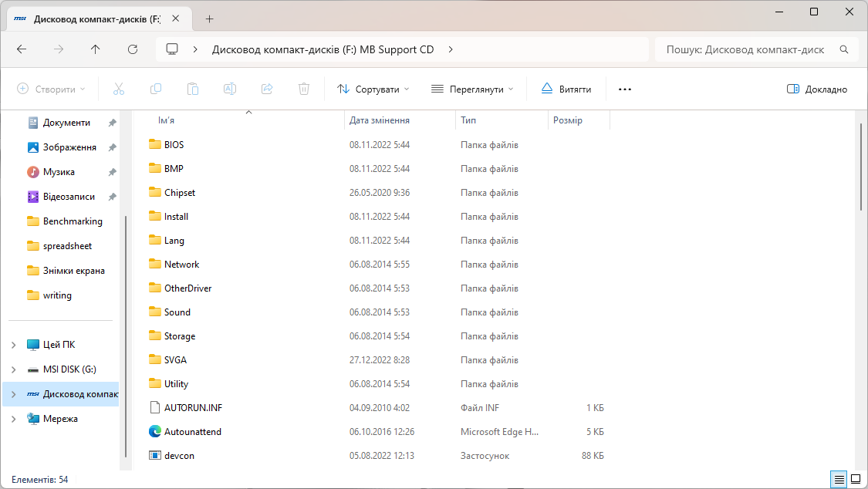Select the Дисковод компакт-дисків (F:) window tab

[x=97, y=19]
